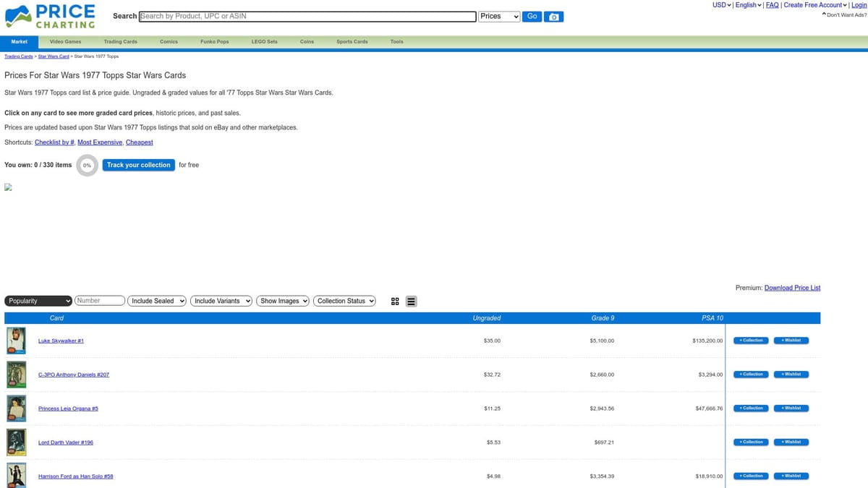Click the broken image placeholder icon
Screen dimensions: 868x488
(9, 187)
